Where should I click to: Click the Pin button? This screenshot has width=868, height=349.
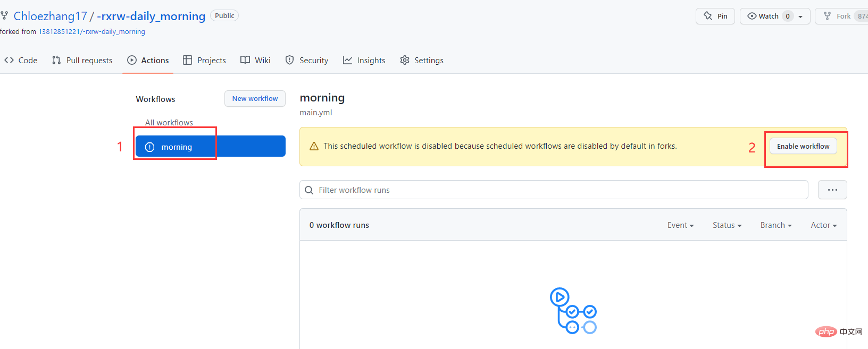[x=715, y=16]
